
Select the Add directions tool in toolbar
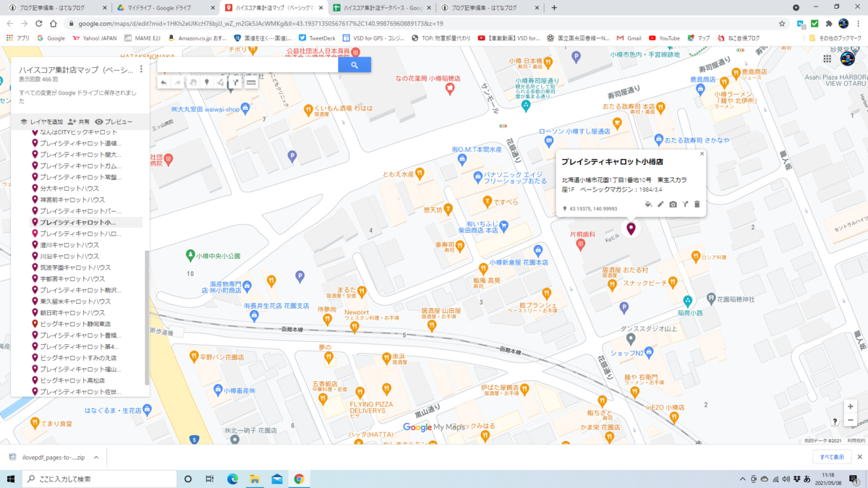[235, 82]
